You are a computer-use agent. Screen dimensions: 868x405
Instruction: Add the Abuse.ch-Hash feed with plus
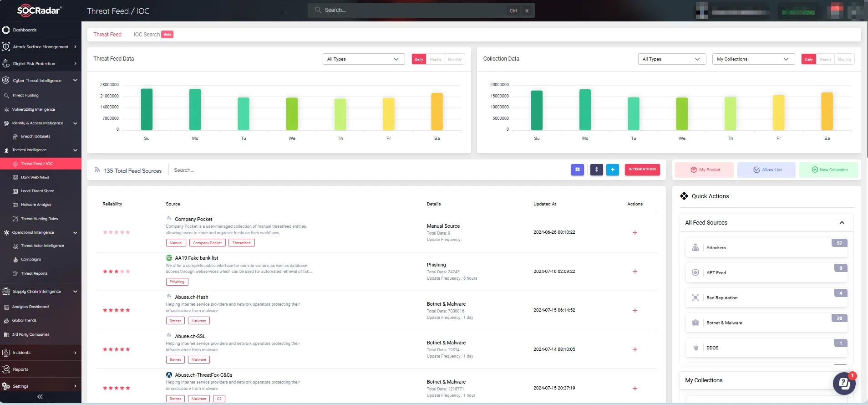(635, 311)
